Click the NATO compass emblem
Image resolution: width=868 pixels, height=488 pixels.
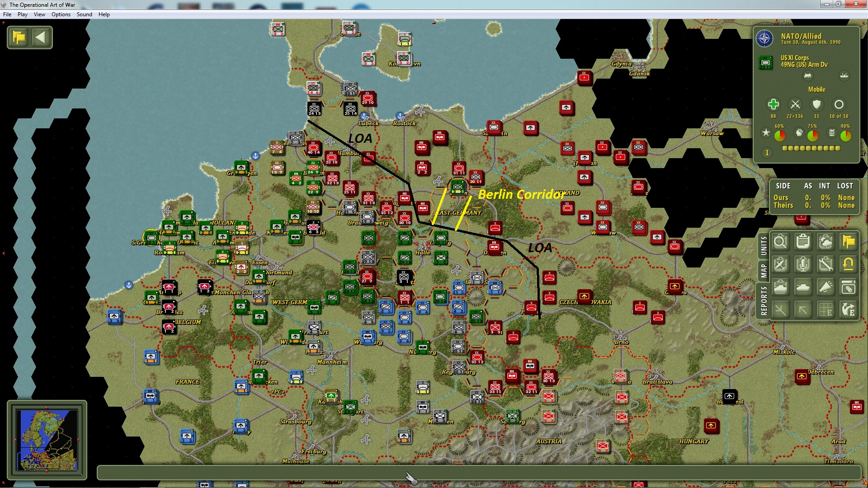pos(764,39)
